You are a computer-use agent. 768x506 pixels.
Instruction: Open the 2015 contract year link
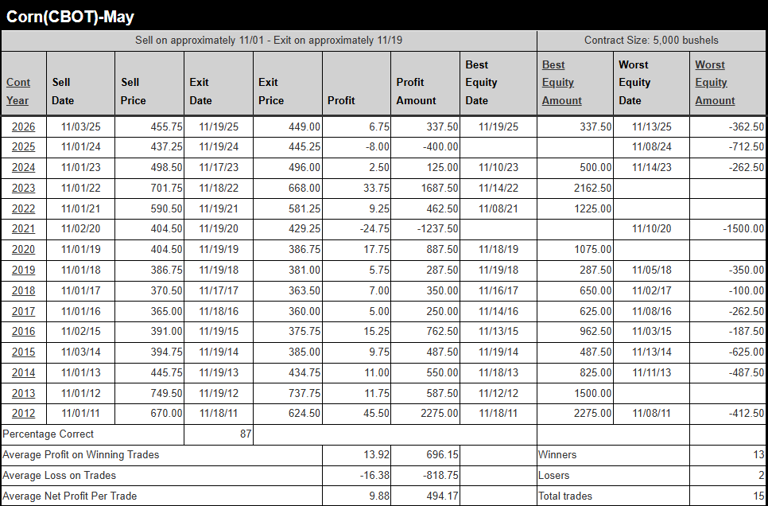coord(24,352)
